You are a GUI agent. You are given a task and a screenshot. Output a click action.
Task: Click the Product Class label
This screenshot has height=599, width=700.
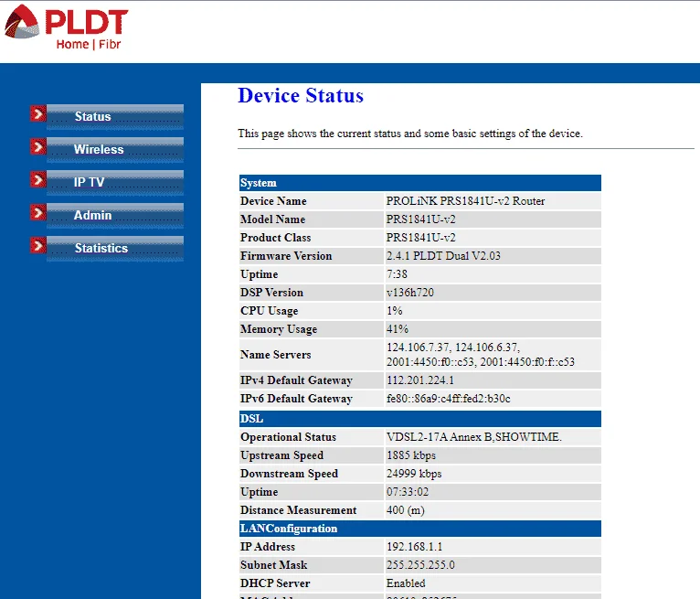[x=275, y=238]
